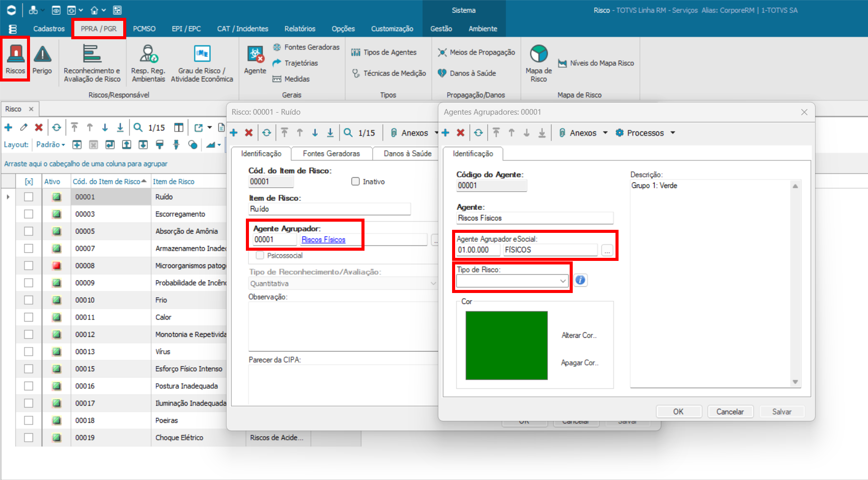Open Níveis do Mapa Risco
This screenshot has width=868, height=480.
[x=596, y=63]
